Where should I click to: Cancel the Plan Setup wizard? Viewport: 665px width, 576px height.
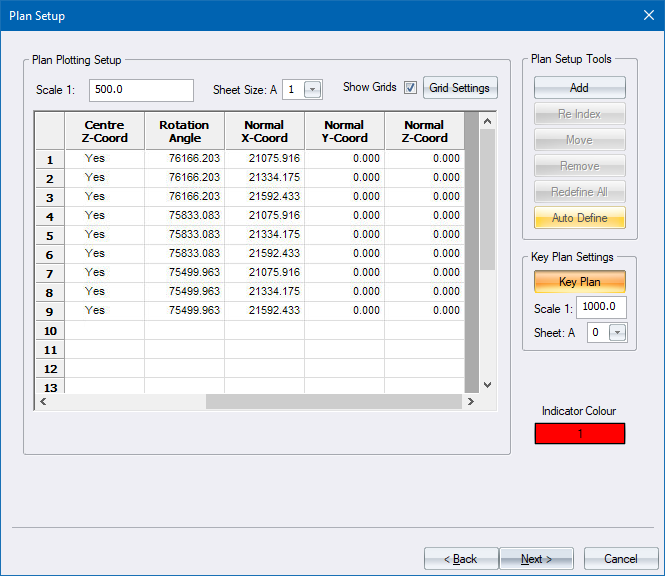pyautogui.click(x=620, y=559)
